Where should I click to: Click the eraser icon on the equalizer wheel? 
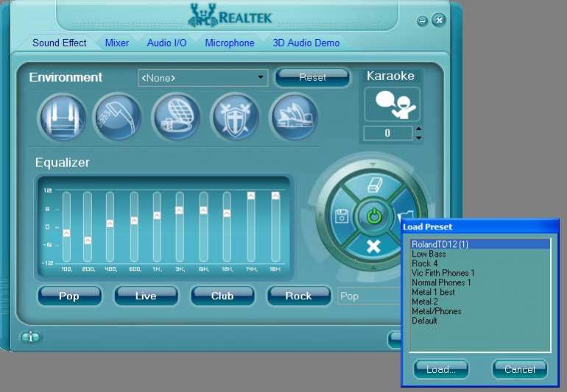tap(374, 185)
